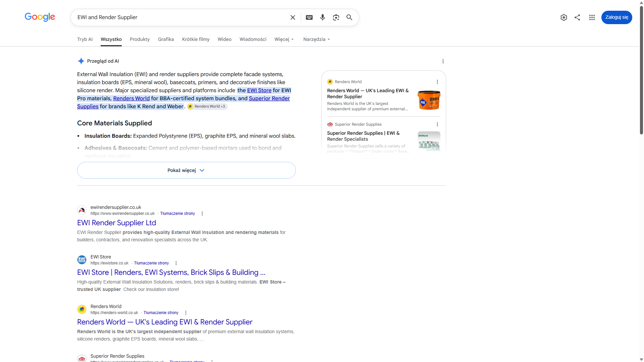Open the Wideo tab
Viewport: 644px width, 362px height.
tap(225, 39)
